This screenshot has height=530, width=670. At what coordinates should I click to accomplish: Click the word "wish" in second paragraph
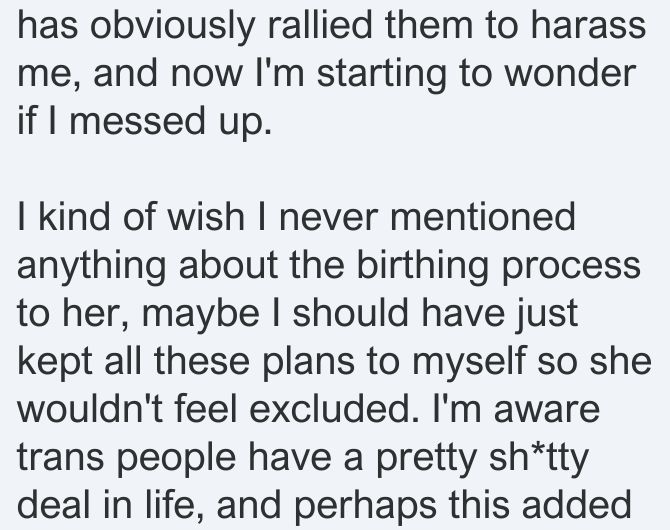[206, 217]
